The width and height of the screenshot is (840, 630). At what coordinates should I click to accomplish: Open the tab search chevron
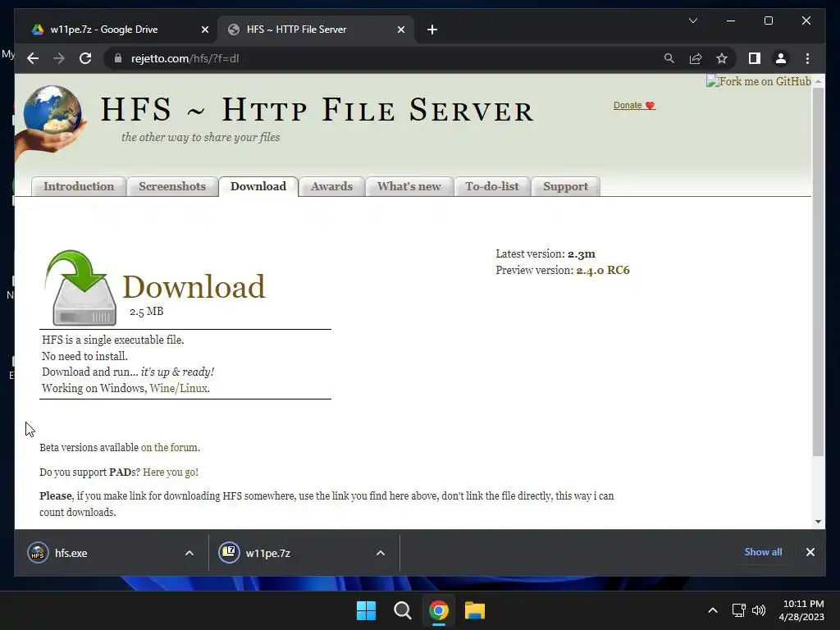692,21
